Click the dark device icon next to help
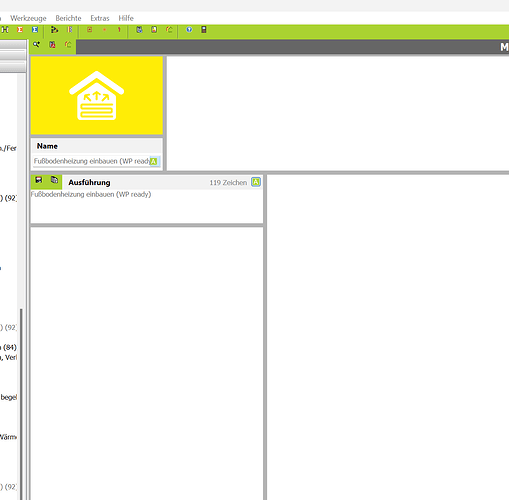 [204, 30]
